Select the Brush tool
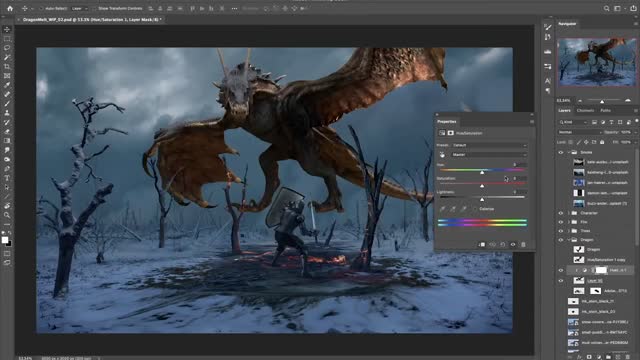 [x=7, y=104]
